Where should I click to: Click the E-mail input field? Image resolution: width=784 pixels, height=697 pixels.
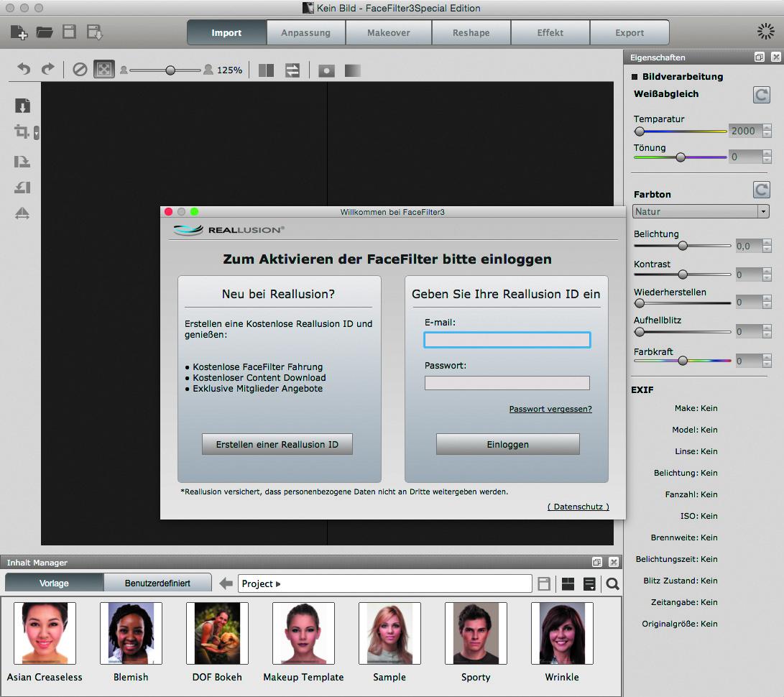(x=507, y=340)
